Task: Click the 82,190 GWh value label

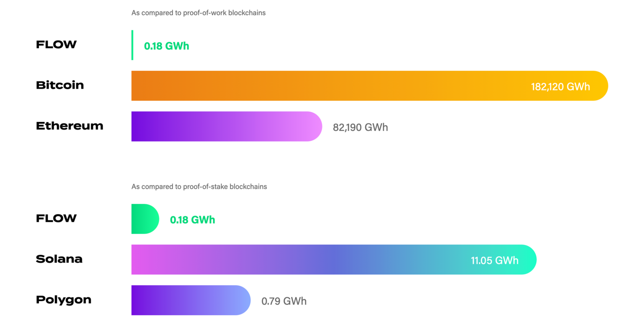Action: pyautogui.click(x=360, y=127)
